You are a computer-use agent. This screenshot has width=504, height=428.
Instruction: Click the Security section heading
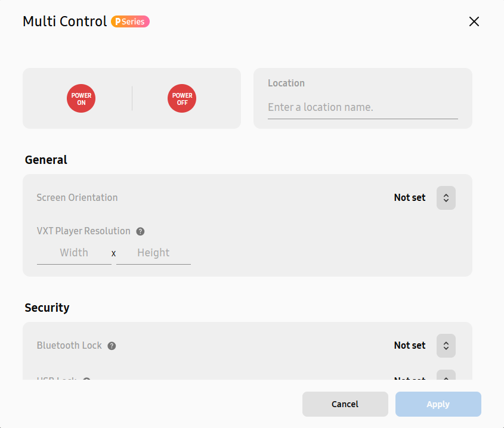(47, 308)
